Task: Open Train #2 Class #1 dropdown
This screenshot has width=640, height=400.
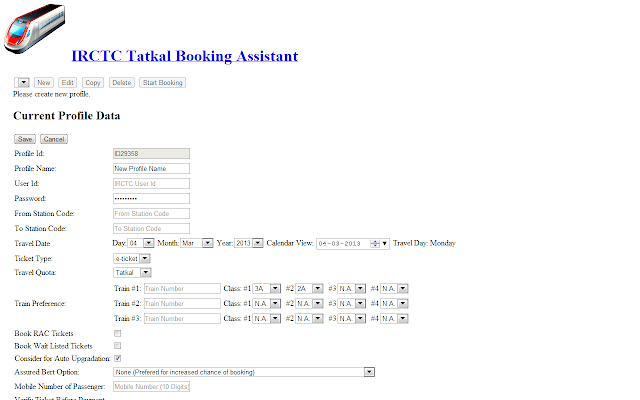Action: (267, 304)
